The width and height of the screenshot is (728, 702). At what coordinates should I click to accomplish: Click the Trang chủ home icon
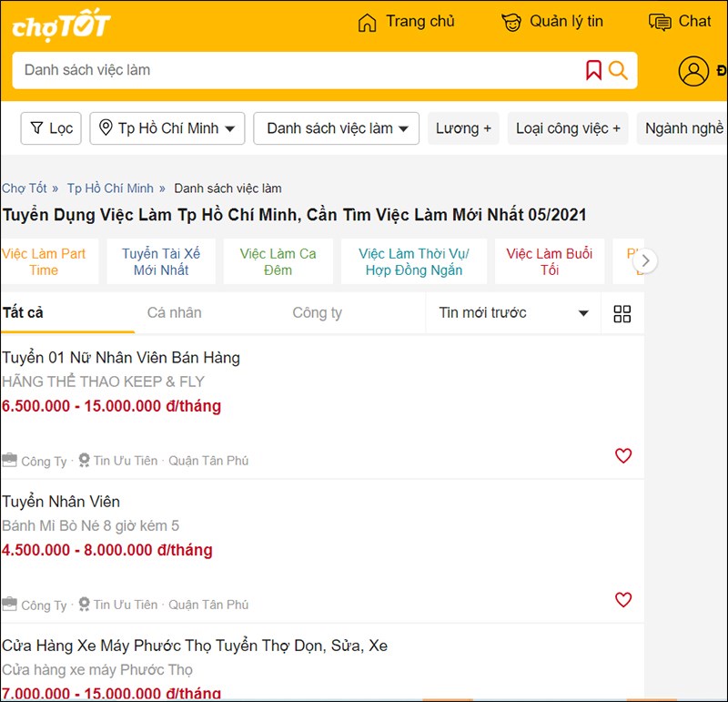[367, 22]
